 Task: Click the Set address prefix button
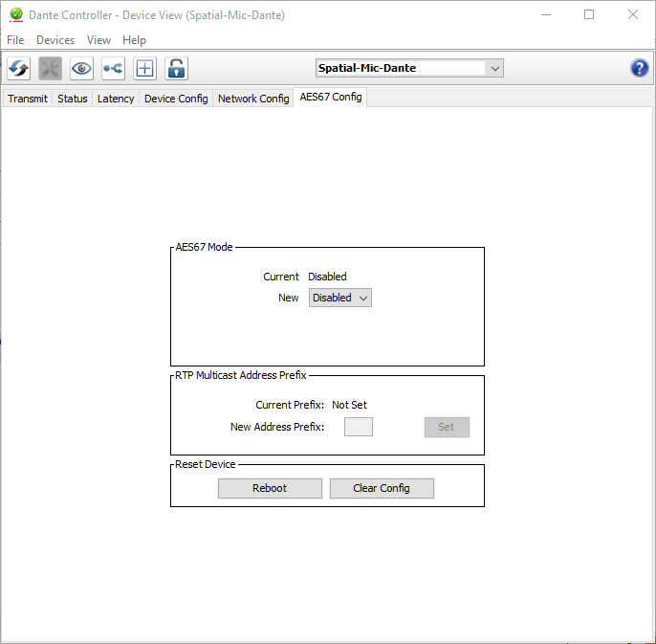coord(447,427)
